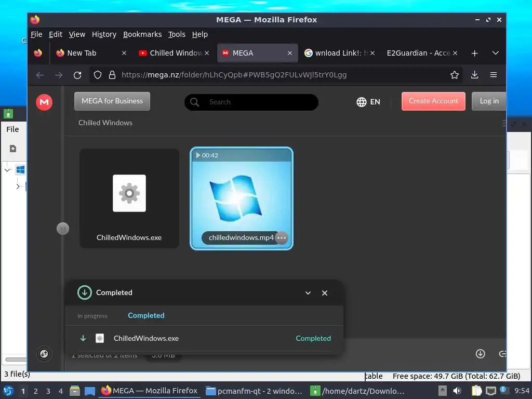Open volume control in system tray
Viewport: 532px width, 399px height.
pos(457,391)
